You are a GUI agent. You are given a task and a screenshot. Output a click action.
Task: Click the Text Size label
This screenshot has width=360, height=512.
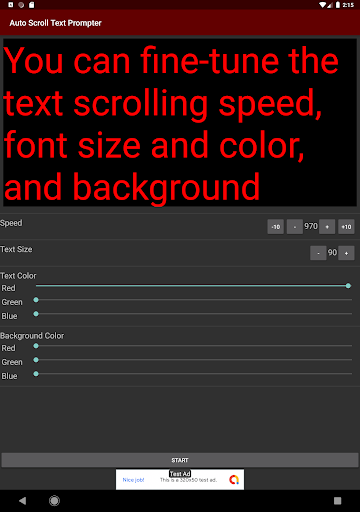(16, 249)
